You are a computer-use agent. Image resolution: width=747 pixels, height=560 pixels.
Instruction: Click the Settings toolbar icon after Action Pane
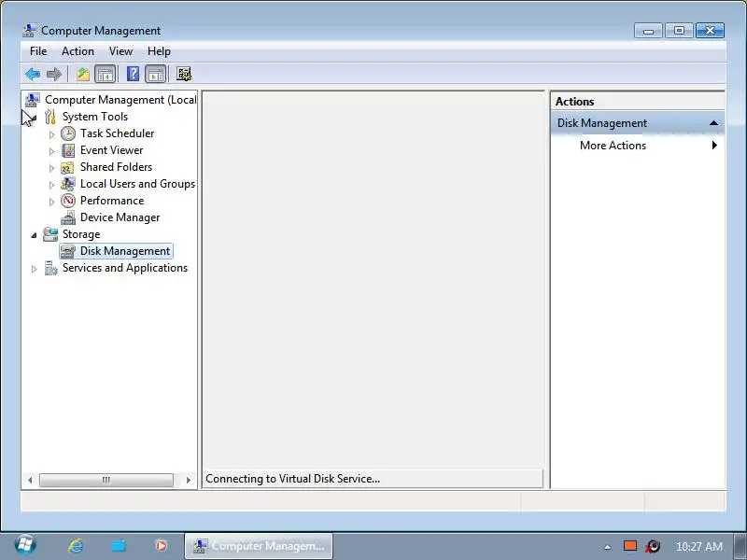pos(184,75)
